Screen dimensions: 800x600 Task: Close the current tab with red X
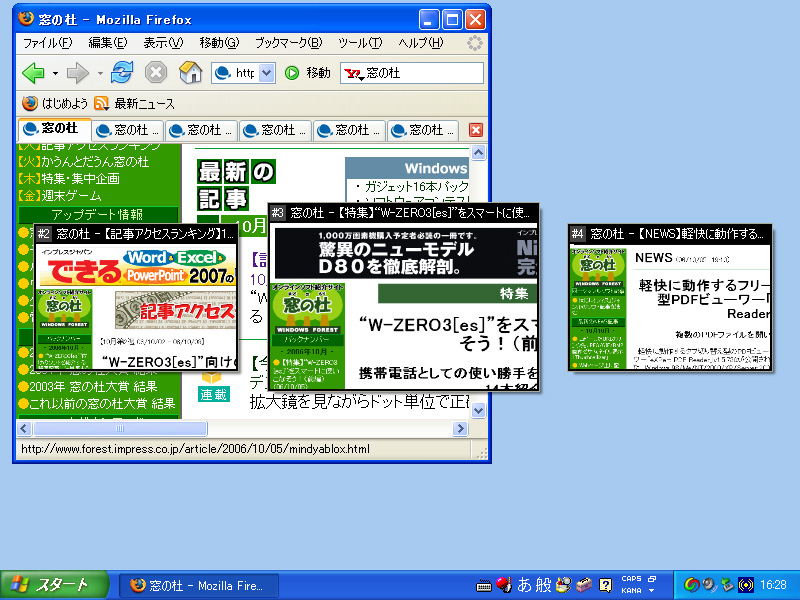point(476,130)
